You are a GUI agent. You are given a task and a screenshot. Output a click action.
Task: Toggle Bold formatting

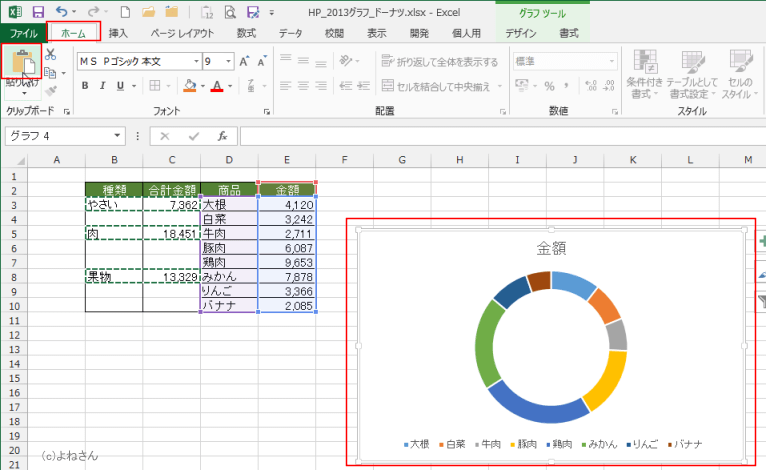[x=86, y=86]
